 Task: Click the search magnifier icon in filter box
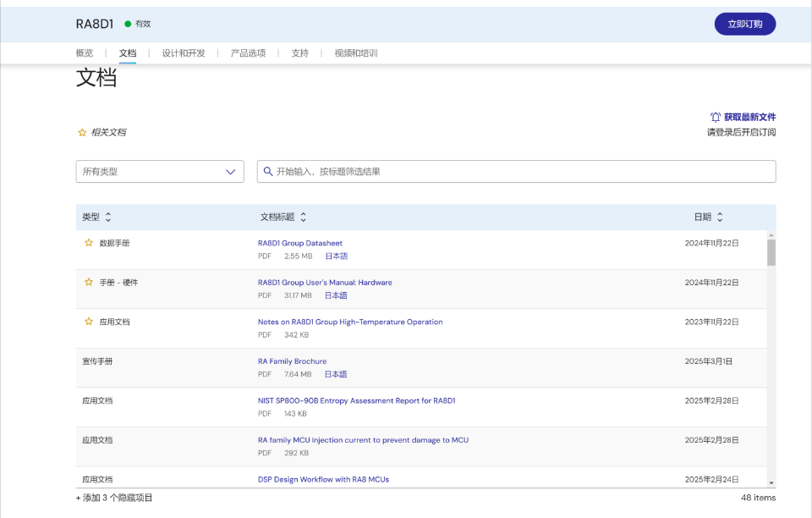coord(268,172)
